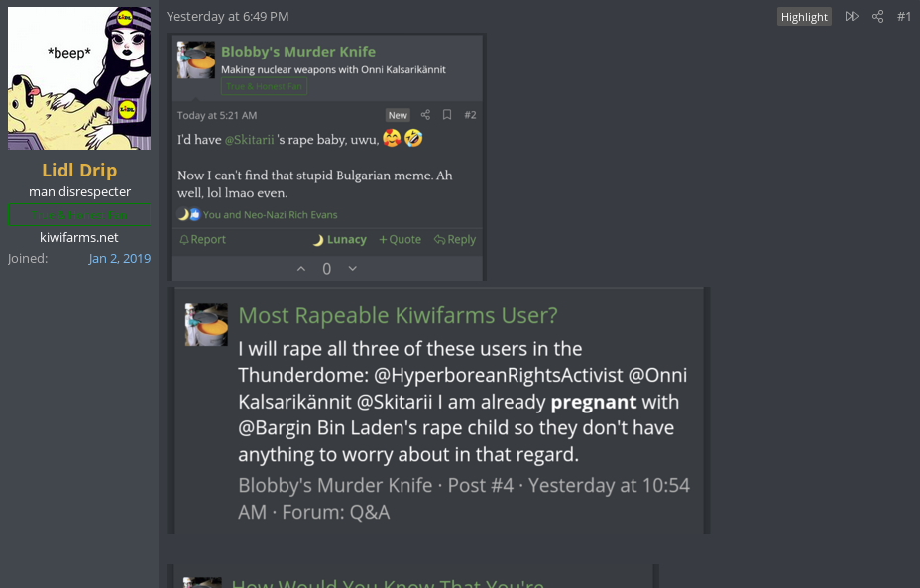Open the #2 post number link
This screenshot has height=588, width=920.
[x=470, y=115]
